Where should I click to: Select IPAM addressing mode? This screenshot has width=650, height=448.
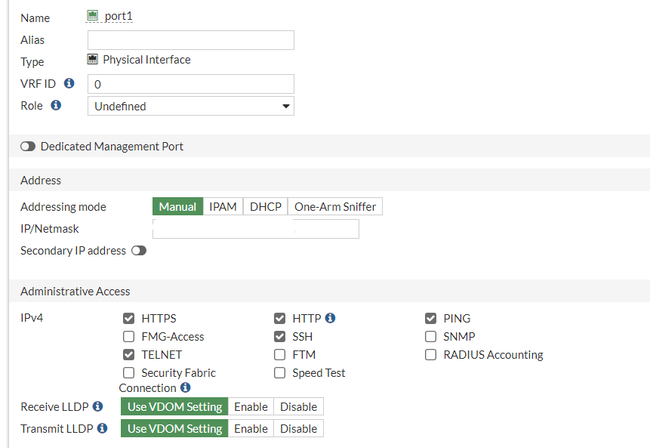click(x=223, y=207)
